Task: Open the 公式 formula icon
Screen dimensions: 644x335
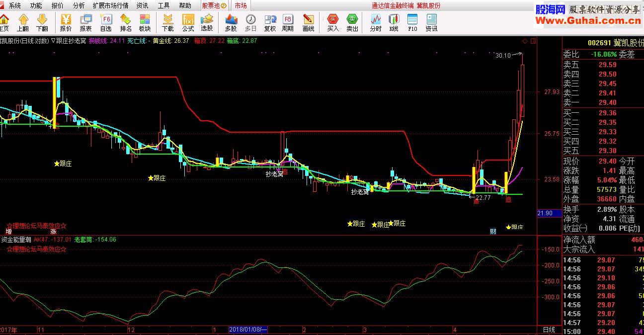Action: (x=188, y=23)
